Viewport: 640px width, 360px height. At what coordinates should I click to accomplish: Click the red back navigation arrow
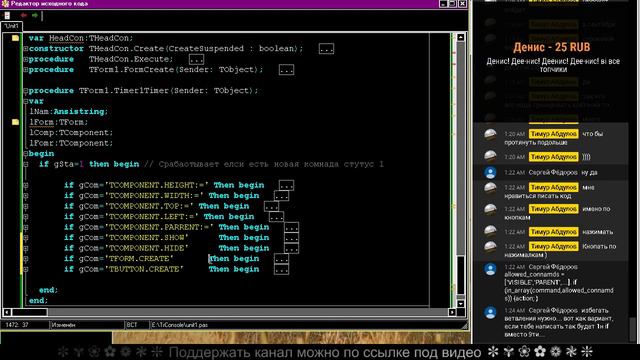click(x=23, y=16)
